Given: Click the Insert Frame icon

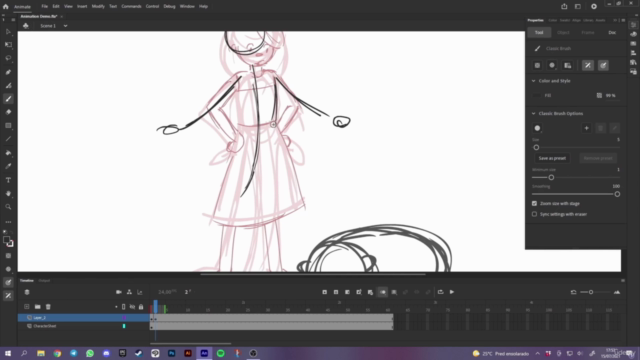Looking at the screenshot, I should click(x=347, y=292).
